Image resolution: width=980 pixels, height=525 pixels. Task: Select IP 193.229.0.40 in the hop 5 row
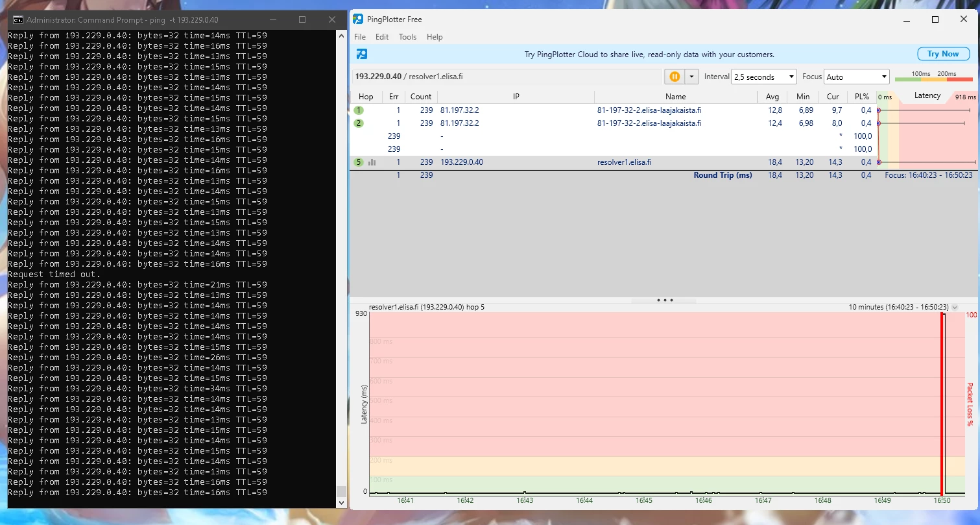click(462, 162)
